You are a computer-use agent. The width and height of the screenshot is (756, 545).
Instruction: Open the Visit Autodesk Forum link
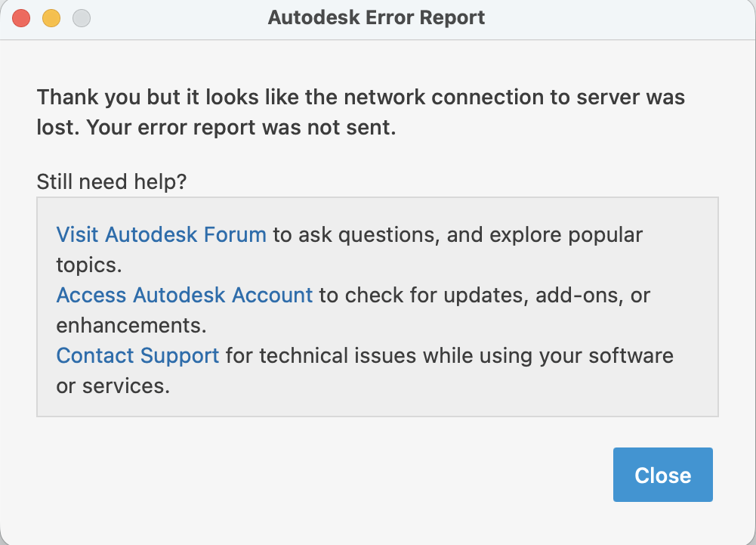pyautogui.click(x=161, y=234)
